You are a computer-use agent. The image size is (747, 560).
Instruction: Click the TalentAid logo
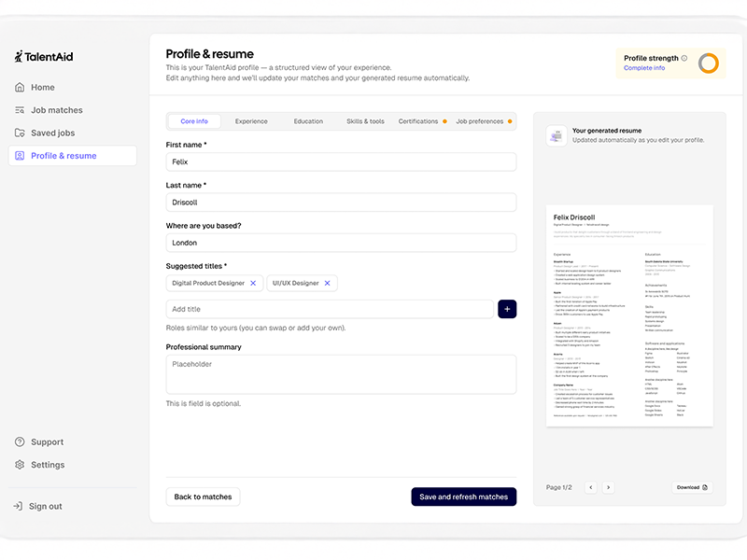tap(43, 57)
